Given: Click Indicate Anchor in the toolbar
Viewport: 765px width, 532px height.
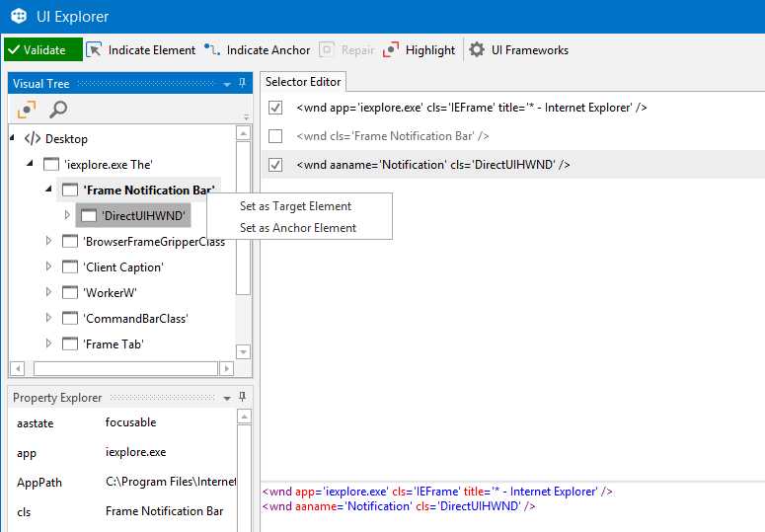Looking at the screenshot, I should pyautogui.click(x=257, y=49).
